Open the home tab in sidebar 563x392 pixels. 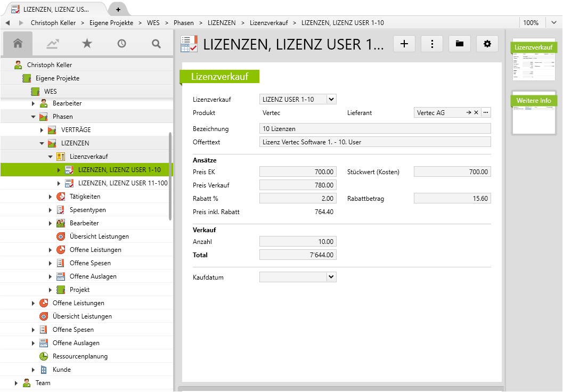18,44
